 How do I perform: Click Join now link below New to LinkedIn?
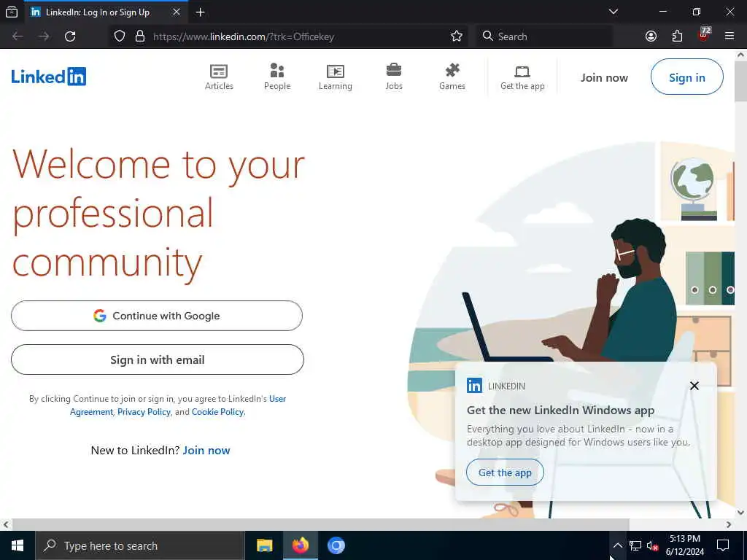pos(206,451)
